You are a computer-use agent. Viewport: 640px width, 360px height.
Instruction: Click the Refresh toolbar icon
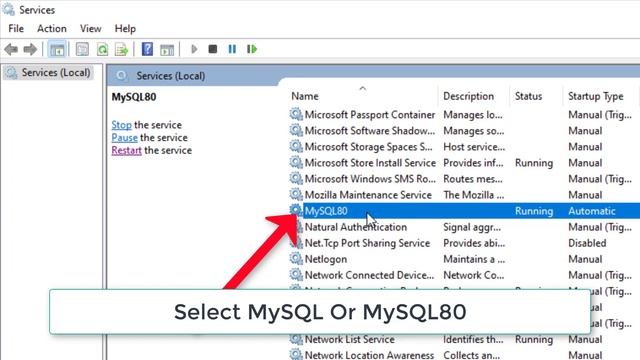[x=102, y=49]
